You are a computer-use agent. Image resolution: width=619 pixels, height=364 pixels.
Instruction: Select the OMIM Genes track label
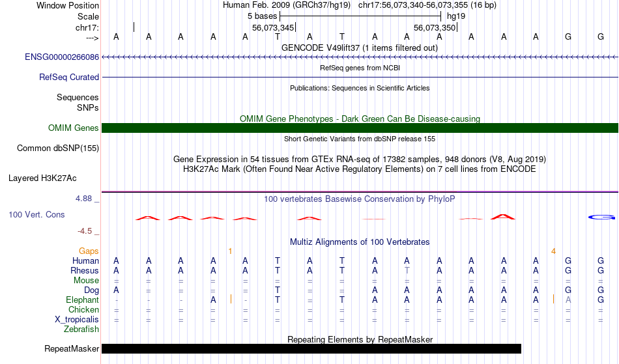coord(73,128)
